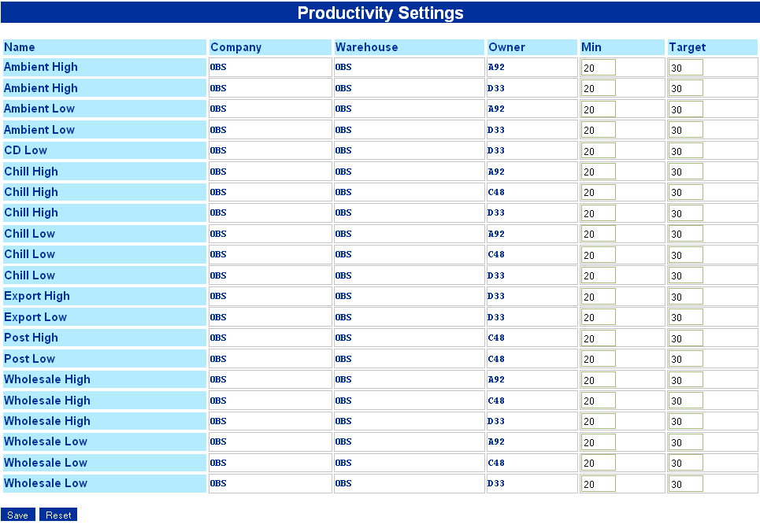Image resolution: width=760 pixels, height=532 pixels.
Task: Click owner D33 in the CD Low row
Action: (496, 150)
